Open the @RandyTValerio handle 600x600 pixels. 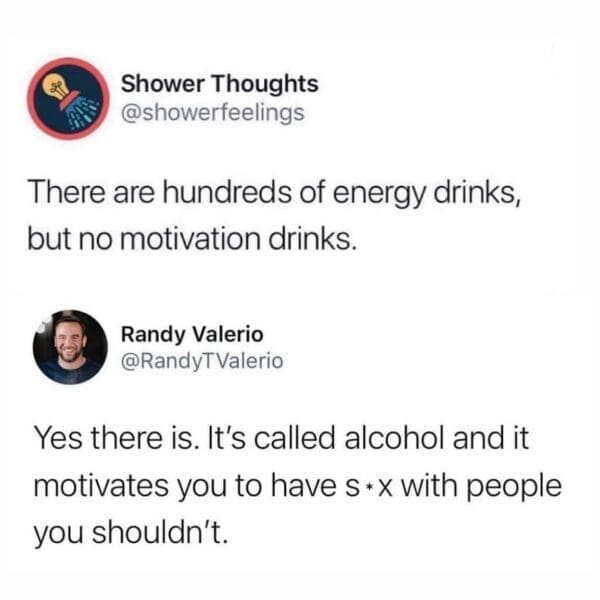[202, 361]
